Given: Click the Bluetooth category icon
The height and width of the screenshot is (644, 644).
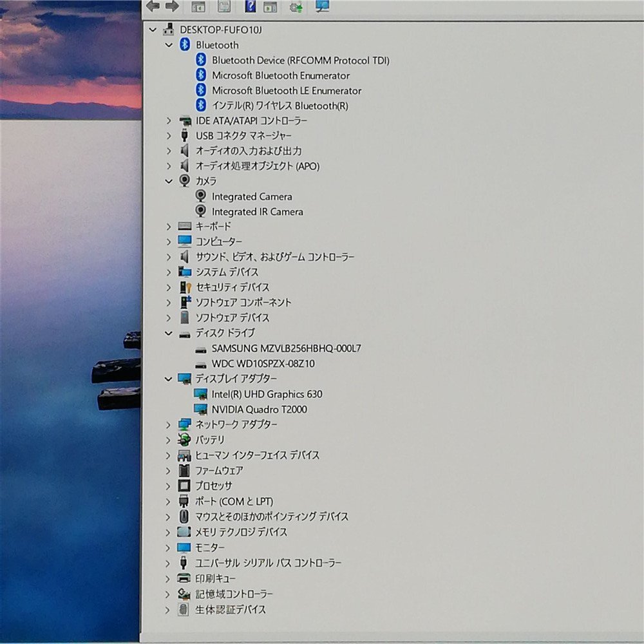Looking at the screenshot, I should click(185, 44).
